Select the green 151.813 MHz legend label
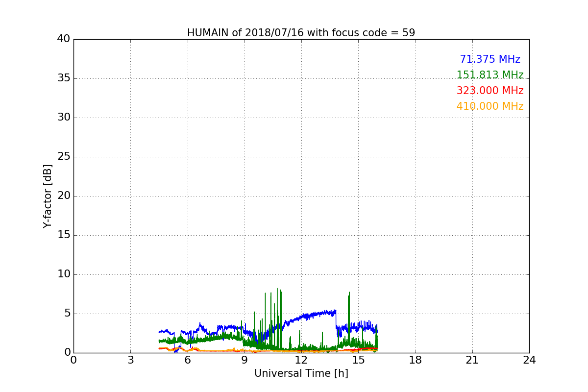 click(x=490, y=75)
